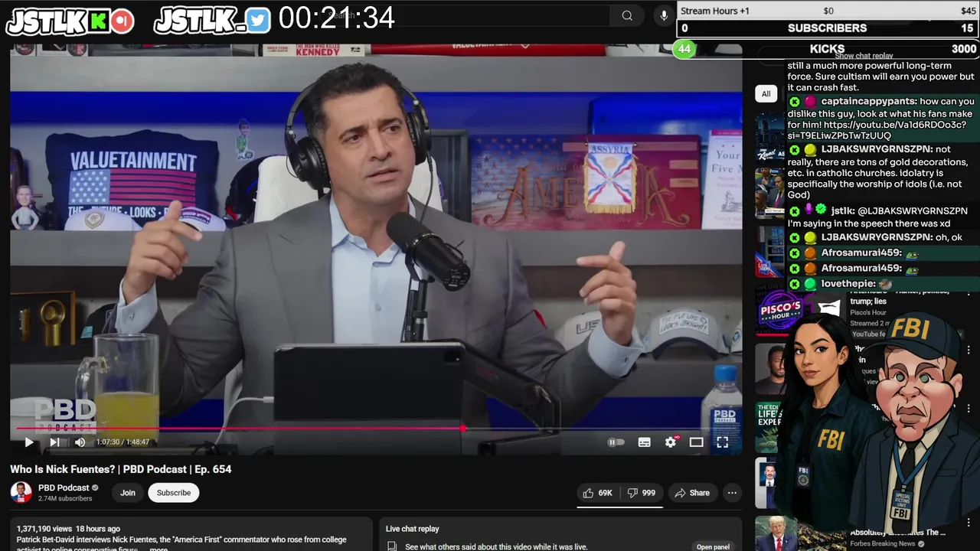
Task: Turn on subtitles with the captions icon
Action: coord(645,442)
